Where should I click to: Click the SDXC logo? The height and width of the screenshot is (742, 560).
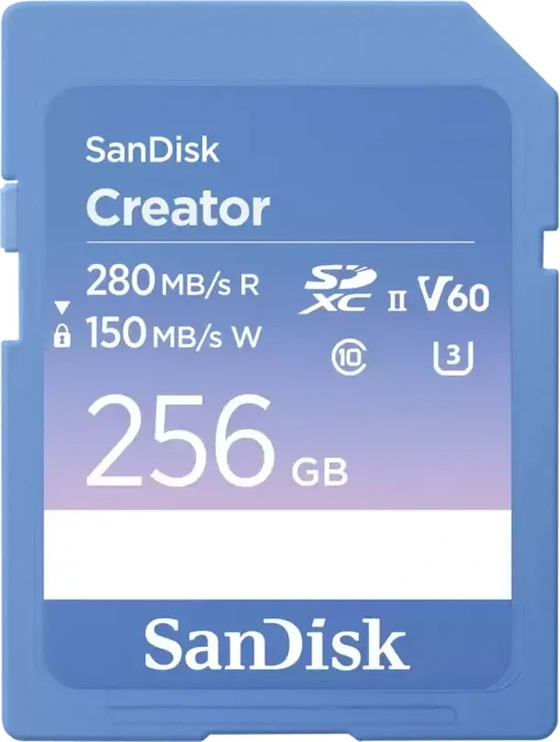click(x=338, y=290)
